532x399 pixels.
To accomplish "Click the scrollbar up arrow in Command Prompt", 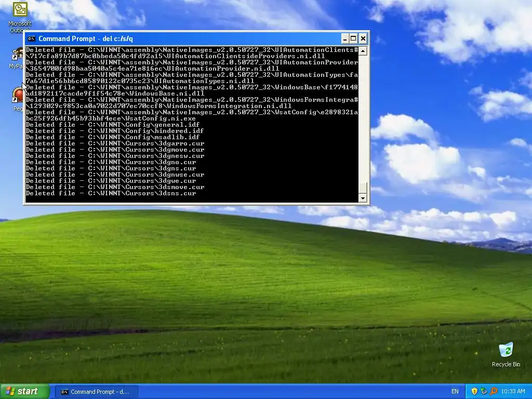I will point(363,51).
